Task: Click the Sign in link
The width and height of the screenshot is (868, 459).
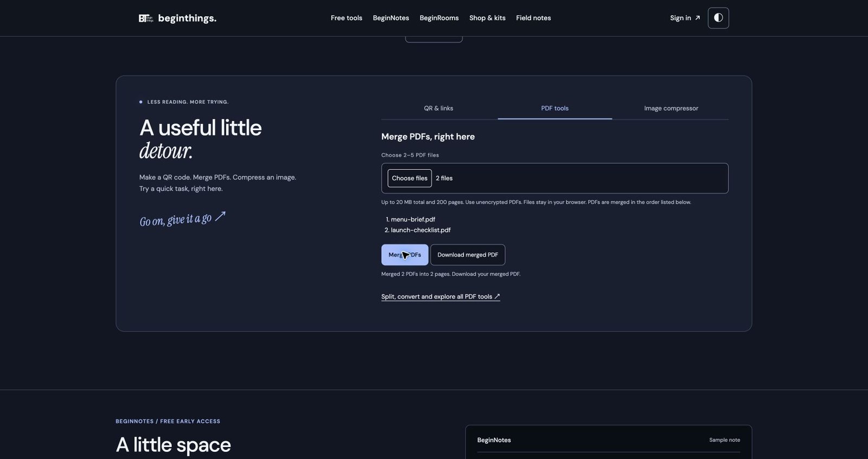Action: (x=685, y=18)
